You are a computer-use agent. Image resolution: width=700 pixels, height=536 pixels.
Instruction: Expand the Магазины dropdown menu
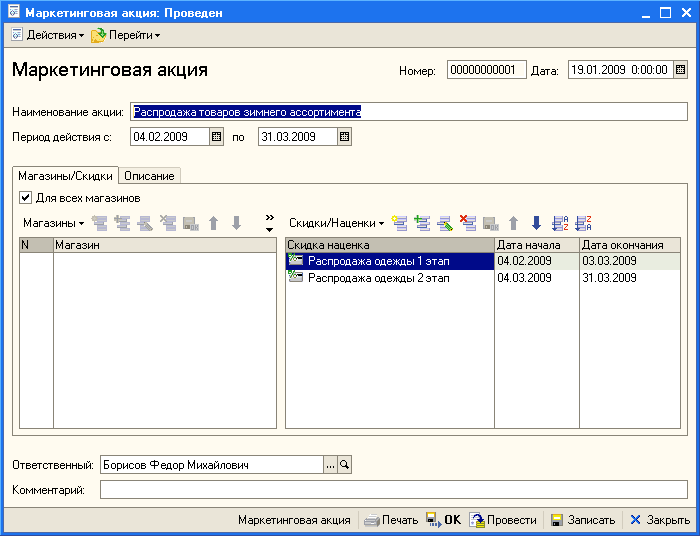pos(53,223)
